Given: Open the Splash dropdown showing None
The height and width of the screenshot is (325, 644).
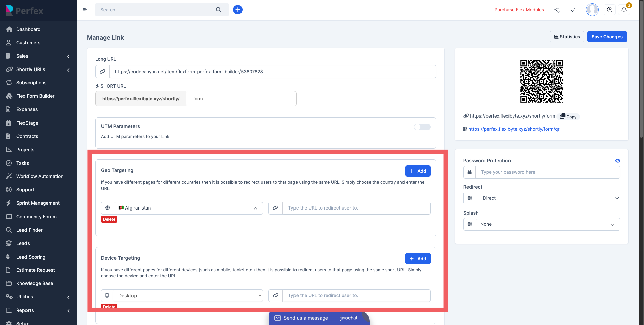Looking at the screenshot, I should click(x=548, y=224).
